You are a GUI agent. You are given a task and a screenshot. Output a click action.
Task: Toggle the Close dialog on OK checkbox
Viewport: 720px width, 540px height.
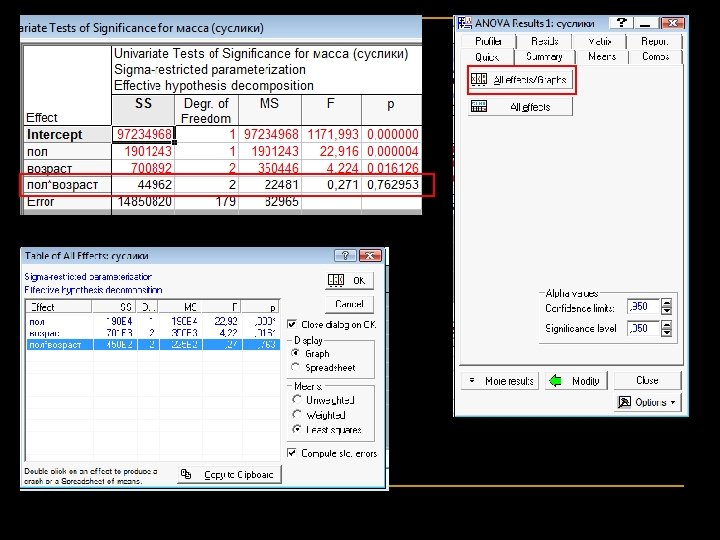point(292,324)
